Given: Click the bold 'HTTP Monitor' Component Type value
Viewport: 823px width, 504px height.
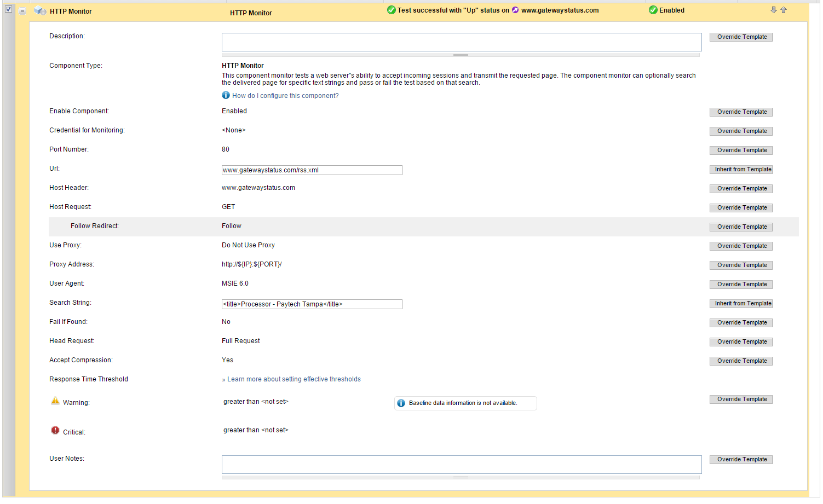Looking at the screenshot, I should [x=243, y=66].
